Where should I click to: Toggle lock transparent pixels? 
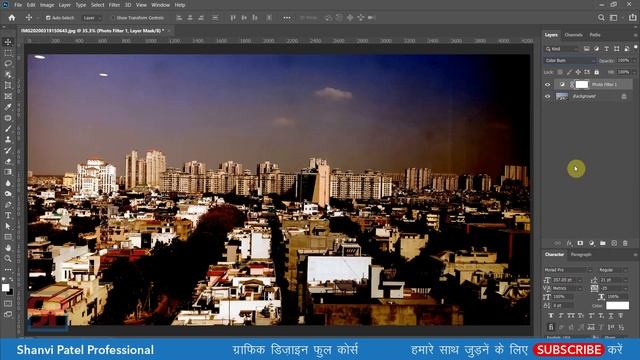point(560,72)
